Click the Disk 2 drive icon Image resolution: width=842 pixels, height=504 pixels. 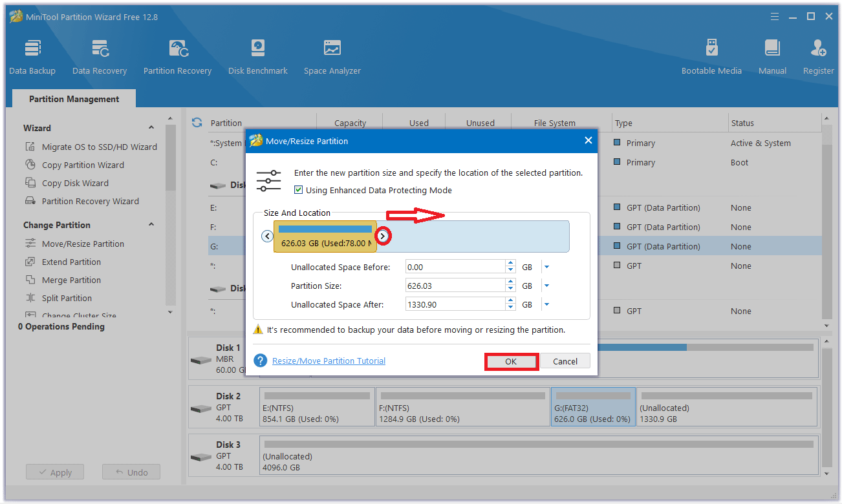pos(200,408)
